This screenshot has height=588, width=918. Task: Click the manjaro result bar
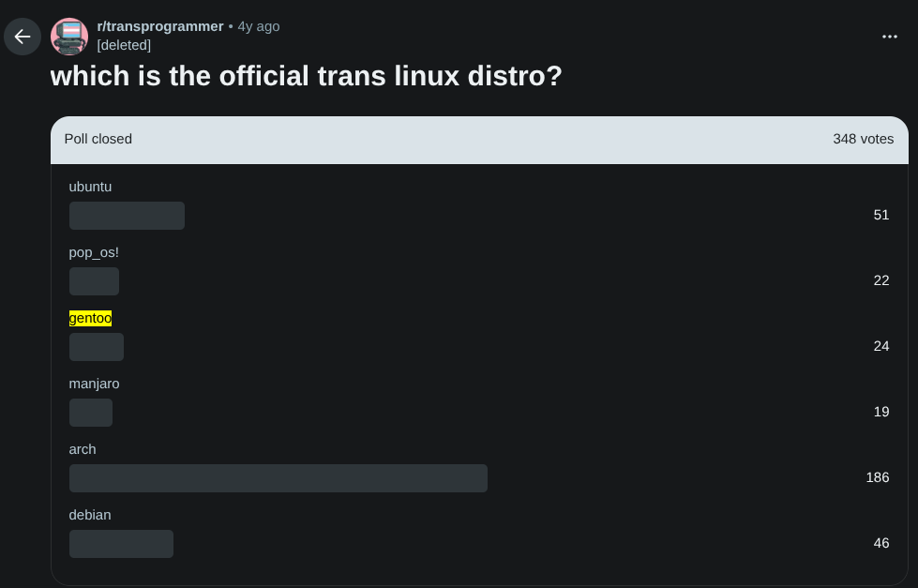(x=91, y=413)
